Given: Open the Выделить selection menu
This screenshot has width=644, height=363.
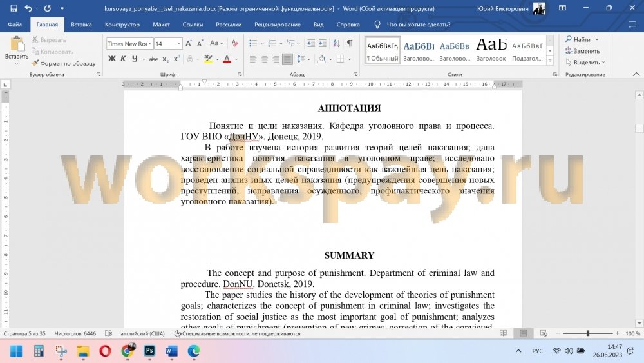Looking at the screenshot, I should click(x=585, y=63).
